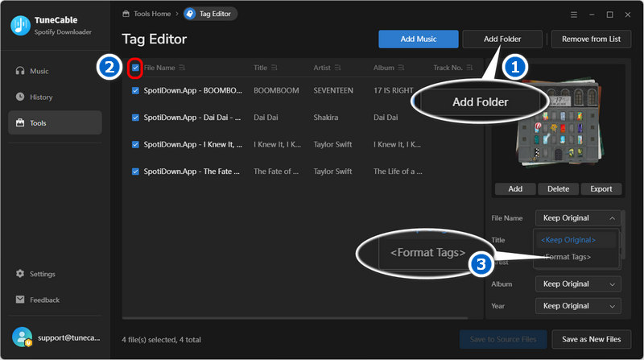Open the Music section headphones icon
Image resolution: width=644 pixels, height=360 pixels.
click(20, 71)
